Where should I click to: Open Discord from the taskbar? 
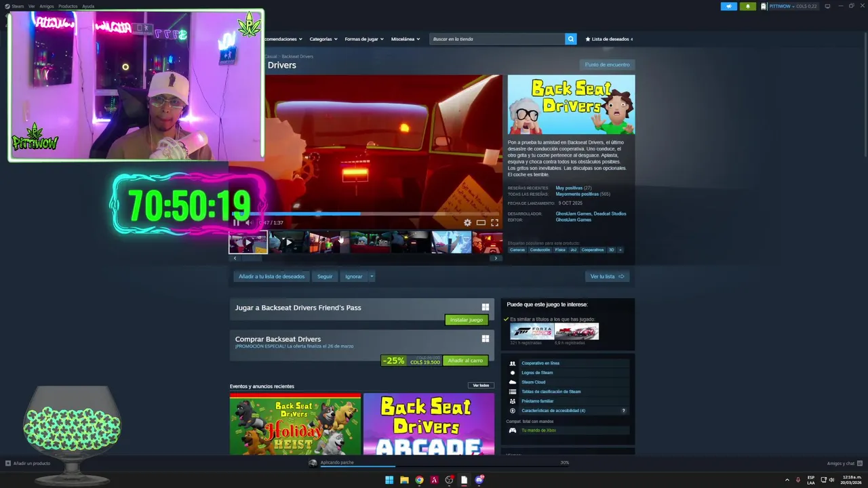point(479,480)
